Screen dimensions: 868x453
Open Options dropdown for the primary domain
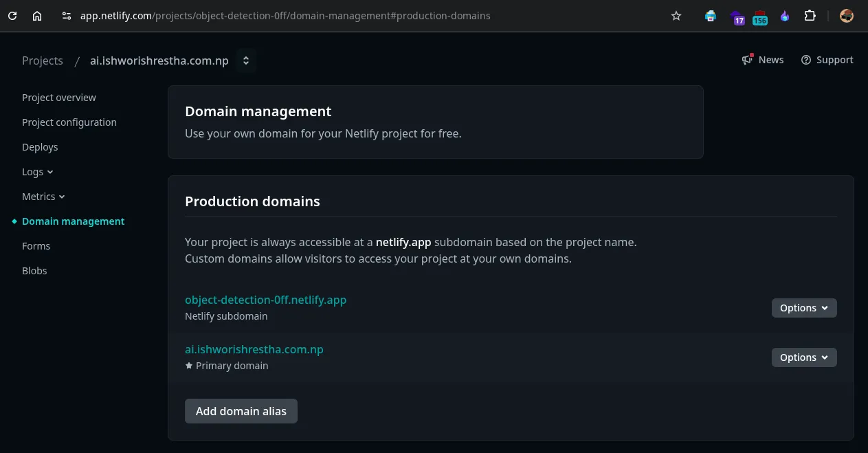803,357
